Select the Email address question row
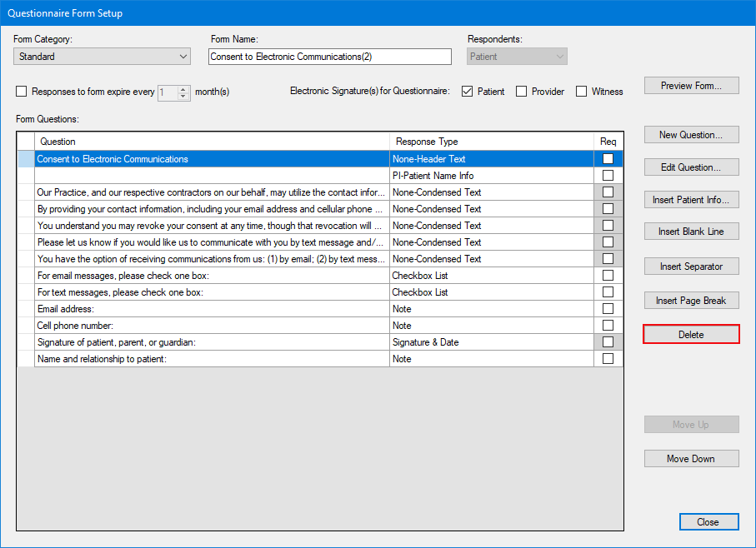 [208, 309]
